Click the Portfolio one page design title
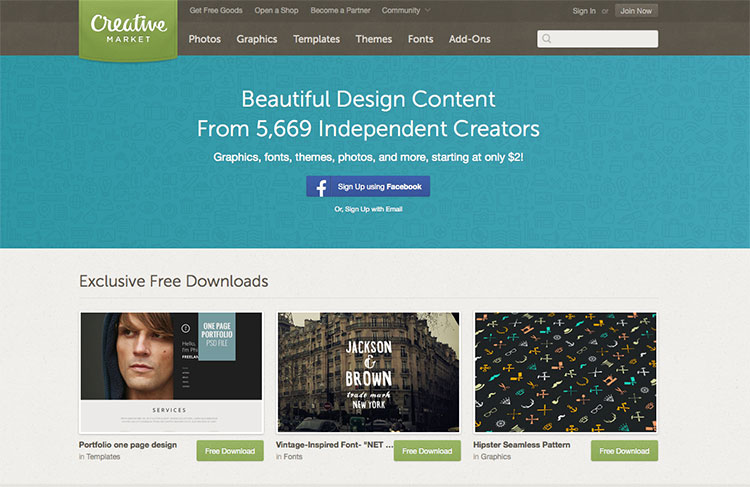Image resolution: width=750 pixels, height=487 pixels. click(x=128, y=445)
